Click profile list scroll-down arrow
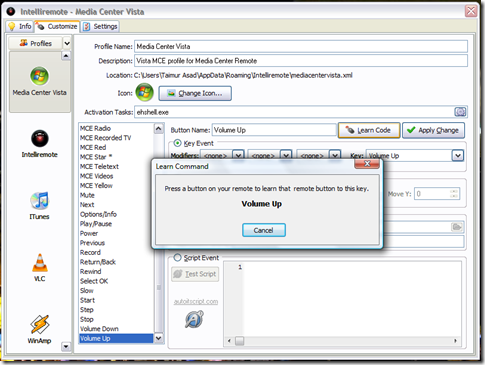The height and width of the screenshot is (365, 485). pyautogui.click(x=66, y=347)
